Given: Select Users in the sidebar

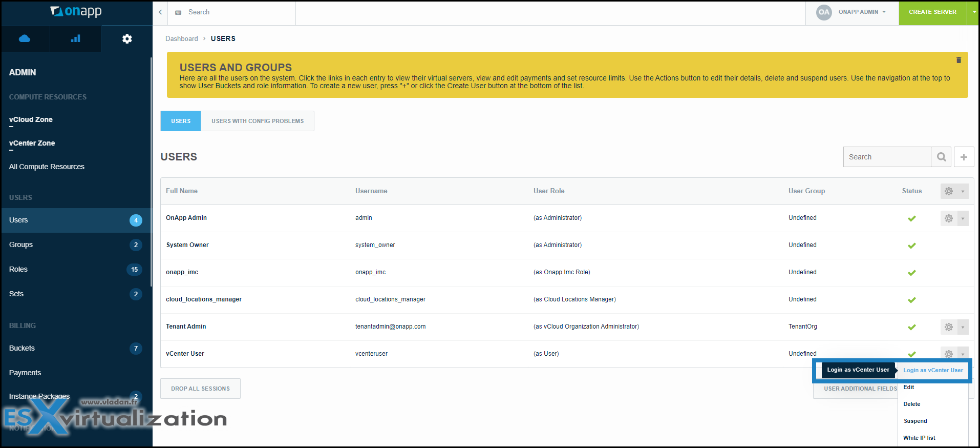Looking at the screenshot, I should pyautogui.click(x=76, y=220).
